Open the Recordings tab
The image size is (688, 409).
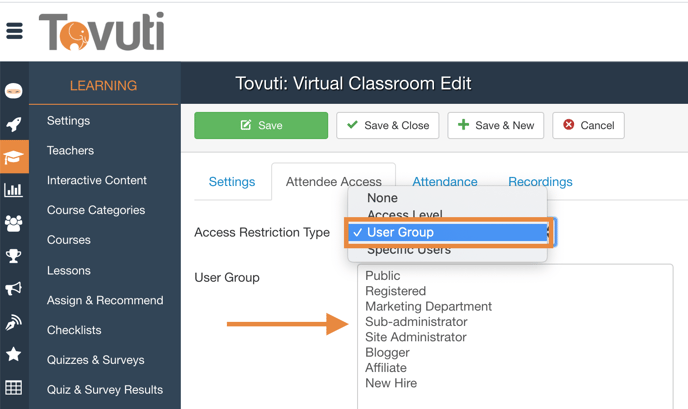(540, 182)
